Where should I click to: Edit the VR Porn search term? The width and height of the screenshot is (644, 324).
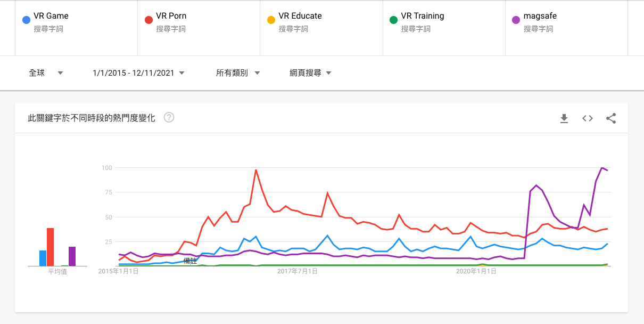point(171,16)
